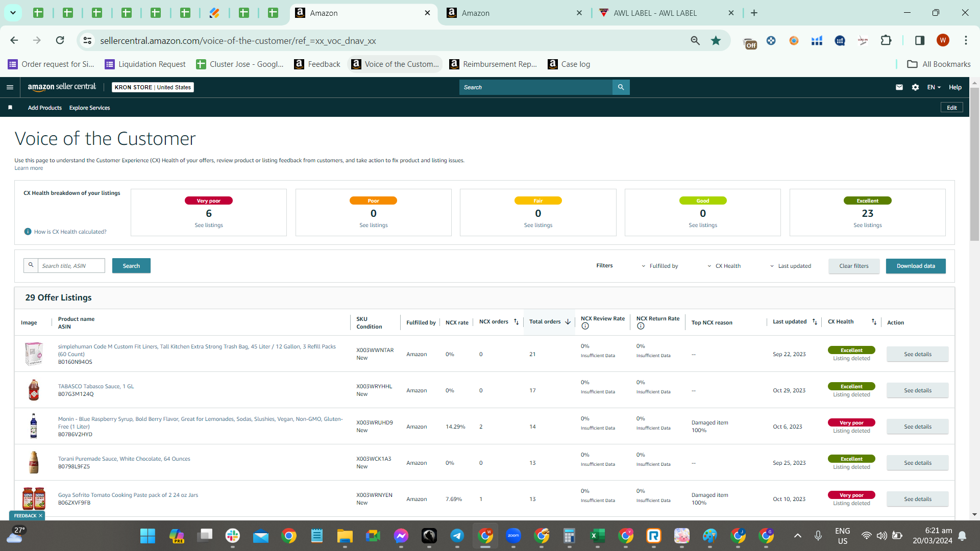The width and height of the screenshot is (980, 551).
Task: Click the simplehuman trash bag product thumbnail
Action: pyautogui.click(x=34, y=354)
